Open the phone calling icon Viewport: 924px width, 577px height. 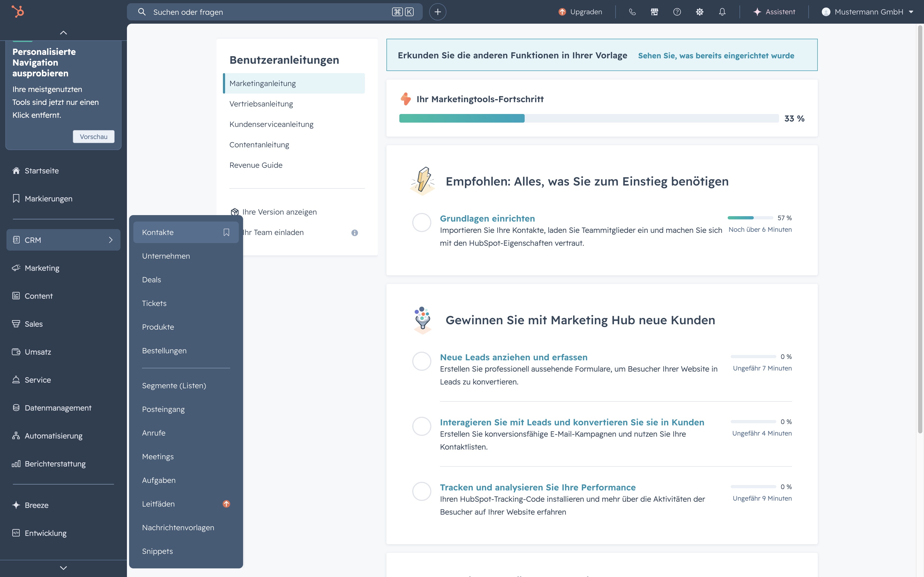pyautogui.click(x=632, y=12)
